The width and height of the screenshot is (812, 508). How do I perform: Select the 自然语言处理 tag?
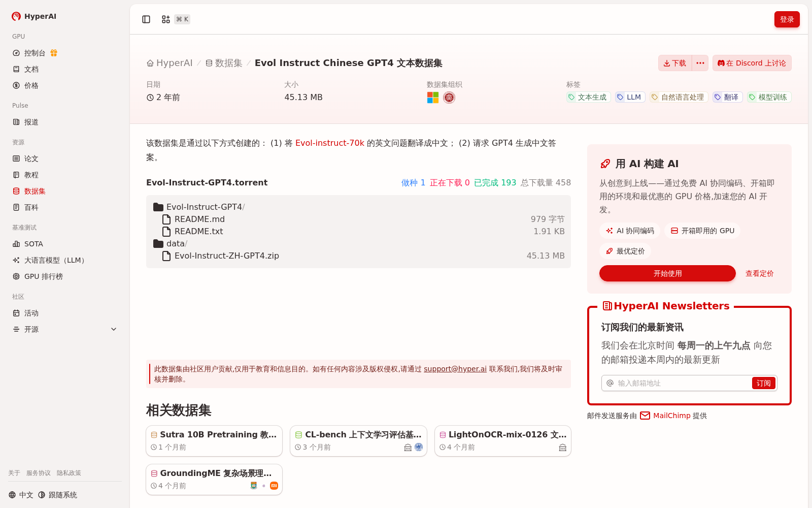click(679, 97)
